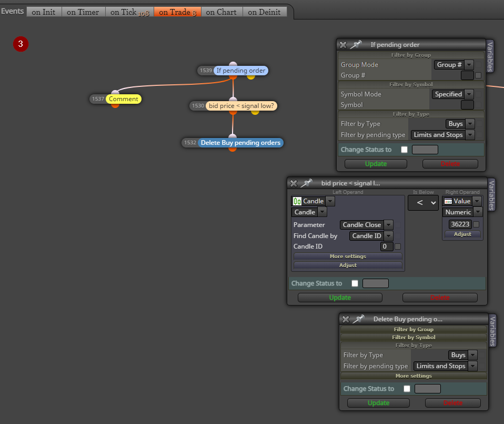Toggle Change Status to checkbox in If pending order
504x424 pixels.
click(x=405, y=150)
